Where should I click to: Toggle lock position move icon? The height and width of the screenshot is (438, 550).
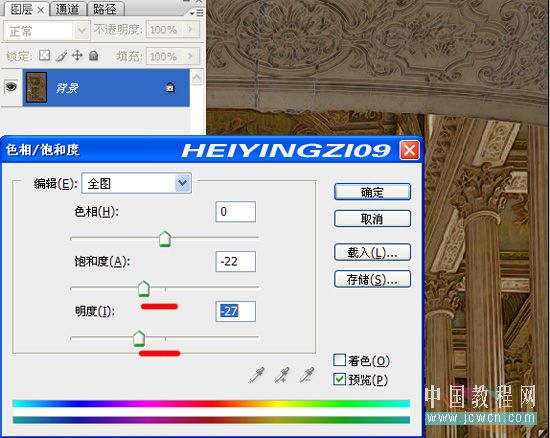click(77, 55)
